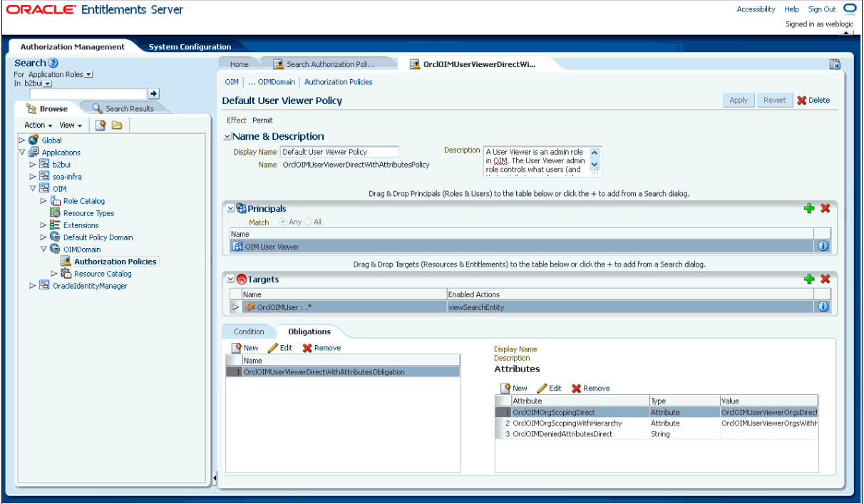Open info icon for OIM User Viewer row

coord(823,246)
